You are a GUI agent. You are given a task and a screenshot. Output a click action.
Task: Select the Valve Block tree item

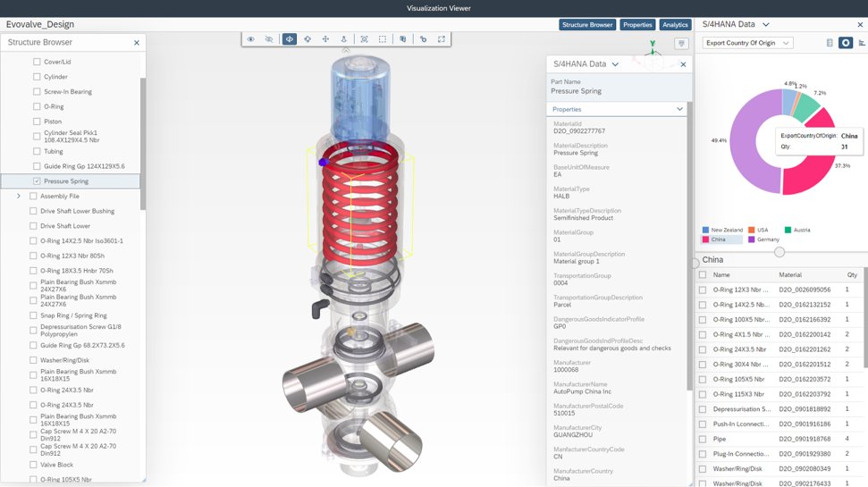56,465
